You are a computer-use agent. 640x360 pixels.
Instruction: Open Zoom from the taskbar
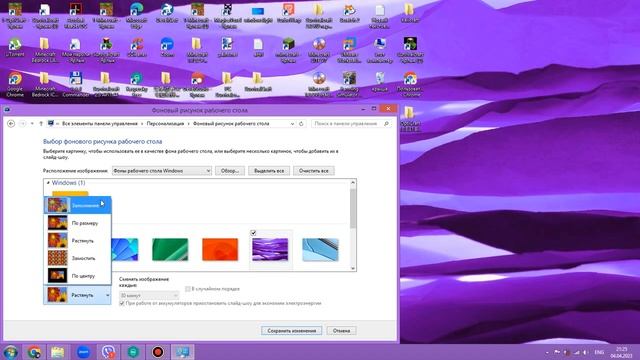point(83,352)
